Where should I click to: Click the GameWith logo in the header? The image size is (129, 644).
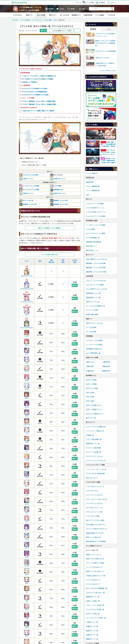click(19, 2)
